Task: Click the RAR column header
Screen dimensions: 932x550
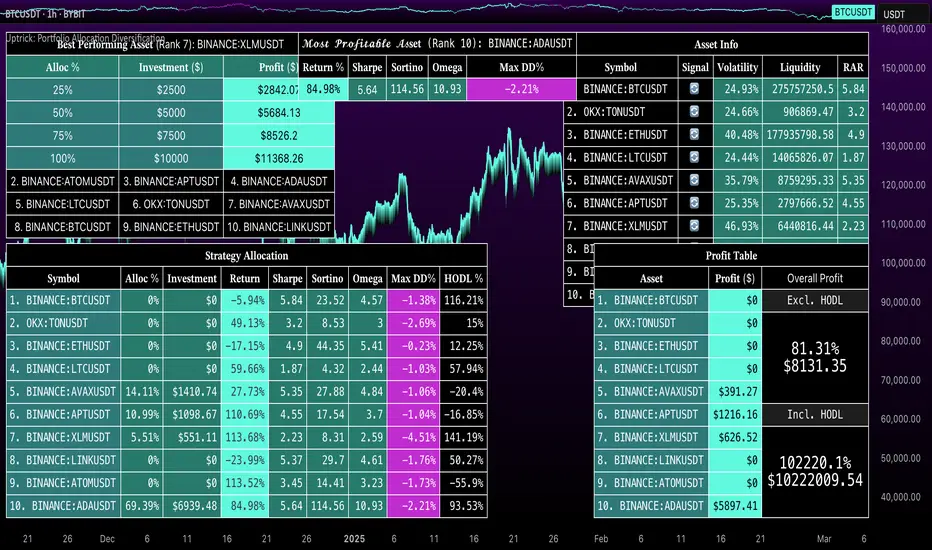Action: point(853,67)
